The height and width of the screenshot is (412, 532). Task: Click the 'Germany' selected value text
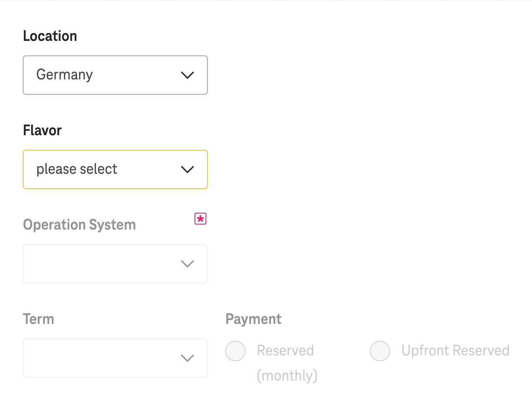[x=64, y=75]
